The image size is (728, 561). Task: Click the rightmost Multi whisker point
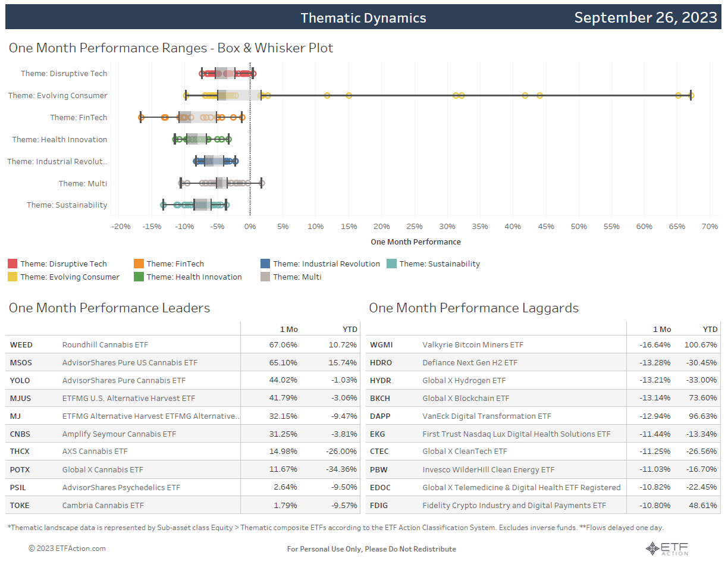(x=262, y=183)
